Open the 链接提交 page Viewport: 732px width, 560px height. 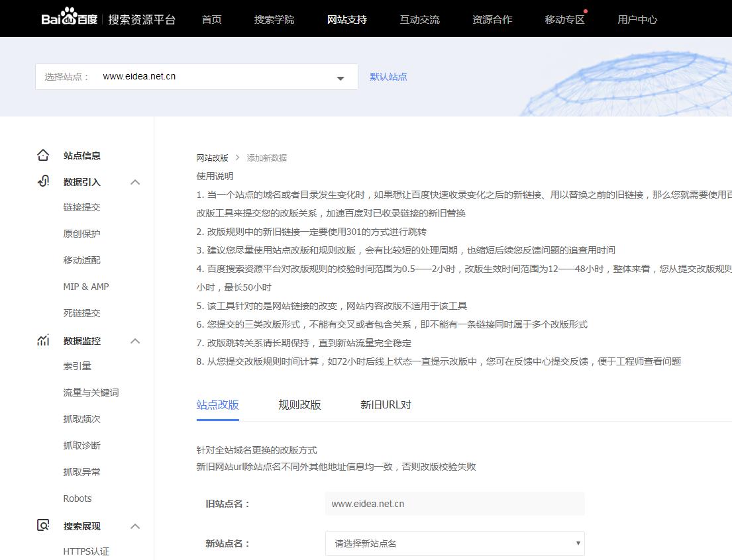pos(83,207)
